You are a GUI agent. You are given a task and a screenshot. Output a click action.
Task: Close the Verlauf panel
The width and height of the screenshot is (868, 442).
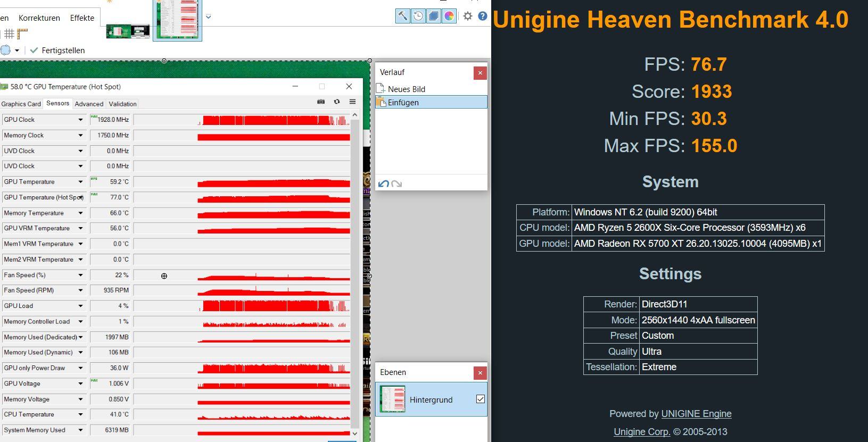click(x=480, y=73)
